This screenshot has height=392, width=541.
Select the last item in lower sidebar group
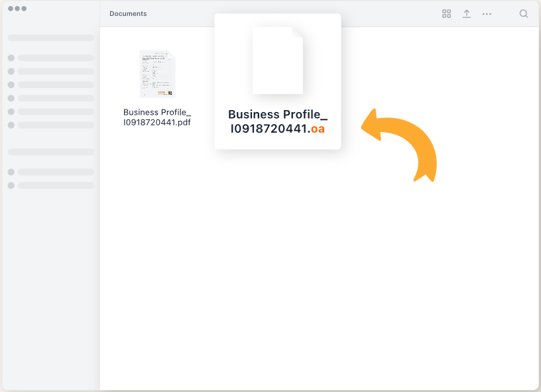pos(51,185)
